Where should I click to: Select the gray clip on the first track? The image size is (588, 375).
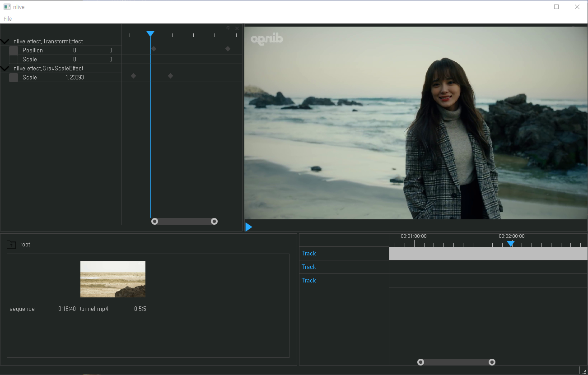coord(488,253)
